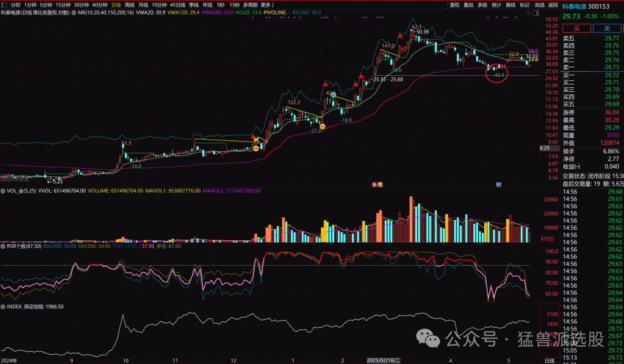Image resolution: width=624 pixels, height=364 pixels.
Task: Open VOL_金 indicator settings circle icon
Action: point(3,191)
